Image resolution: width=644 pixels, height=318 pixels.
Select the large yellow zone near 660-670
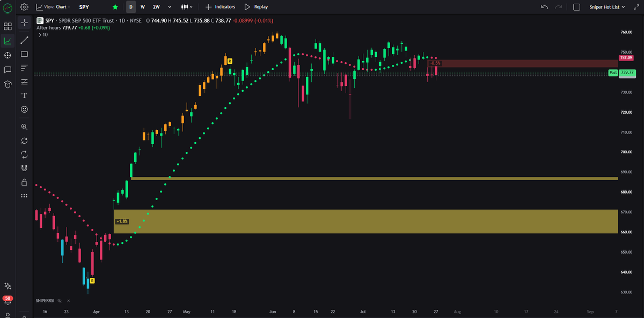(x=366, y=221)
